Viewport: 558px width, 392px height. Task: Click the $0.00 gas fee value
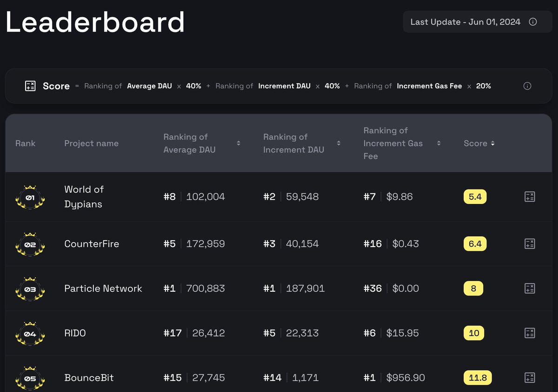tap(405, 288)
